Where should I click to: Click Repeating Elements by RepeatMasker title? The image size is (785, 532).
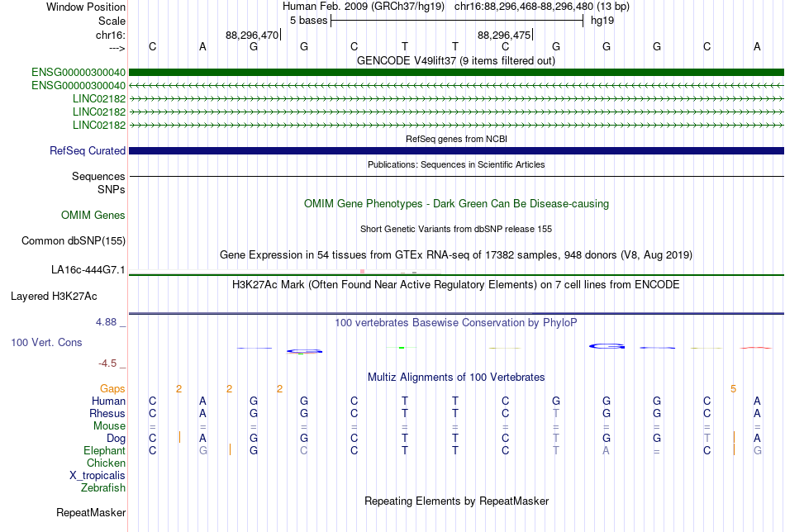456,501
